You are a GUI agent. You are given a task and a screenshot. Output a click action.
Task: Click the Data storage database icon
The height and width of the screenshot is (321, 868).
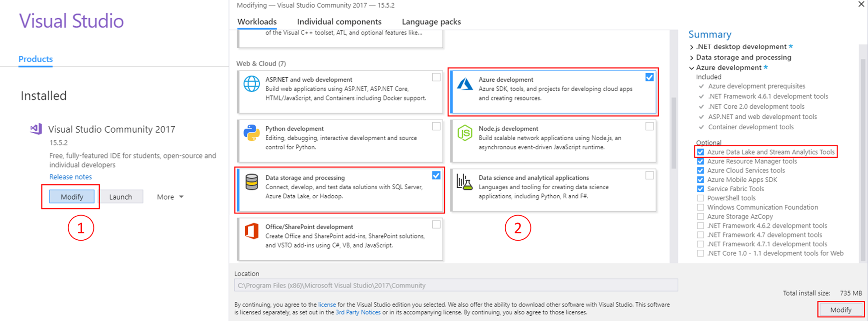[x=252, y=182]
